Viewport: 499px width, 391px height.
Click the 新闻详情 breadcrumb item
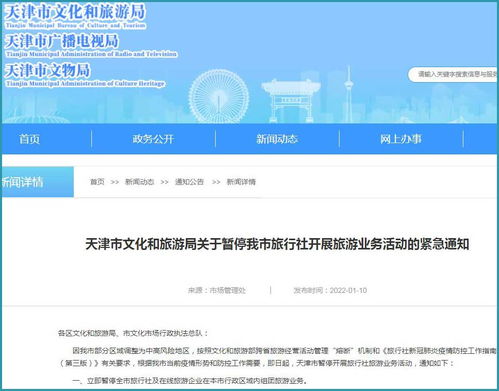coord(241,182)
